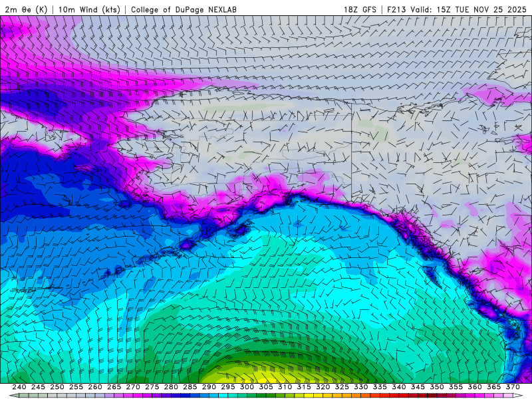Click the '10m Wind (kts)' header text
Screen dimensions: 532x399
(x=89, y=9)
